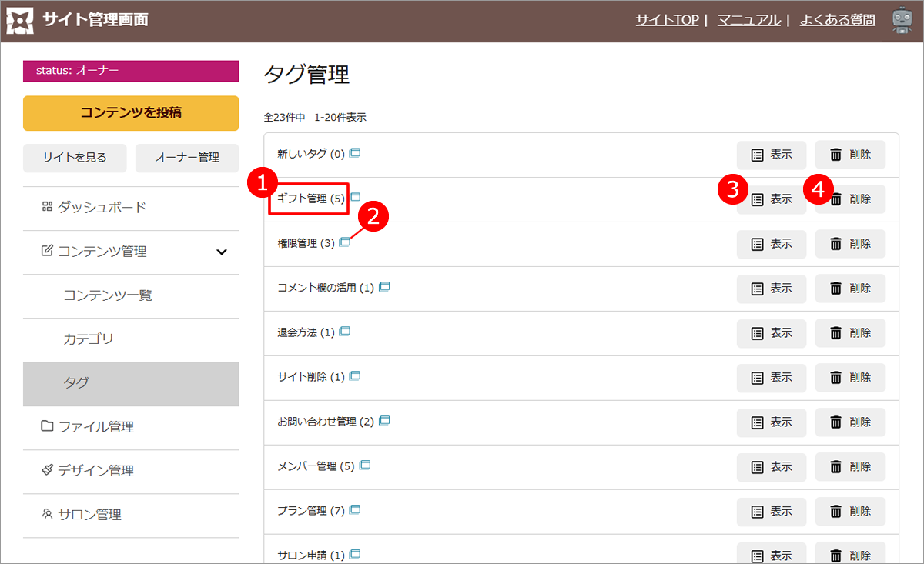Delete the 新しいタグ tag
This screenshot has width=924, height=564.
pos(850,155)
